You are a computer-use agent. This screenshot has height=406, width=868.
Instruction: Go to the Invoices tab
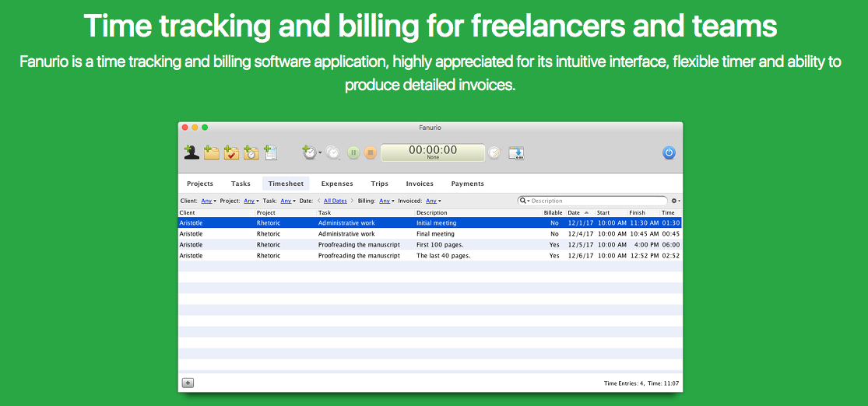420,184
